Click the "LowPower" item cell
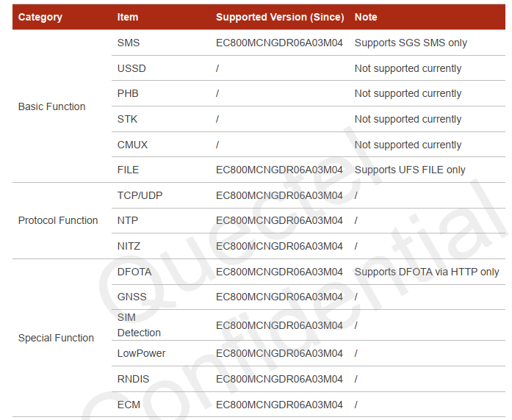The width and height of the screenshot is (512, 420). 142,353
